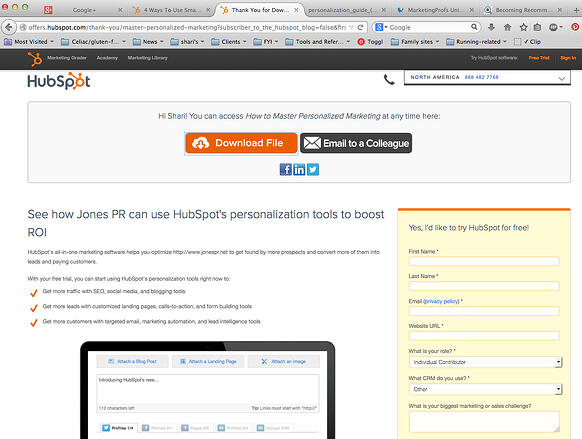Image resolution: width=582 pixels, height=439 pixels.
Task: Click the Email to a Colleague button
Action: pos(356,143)
